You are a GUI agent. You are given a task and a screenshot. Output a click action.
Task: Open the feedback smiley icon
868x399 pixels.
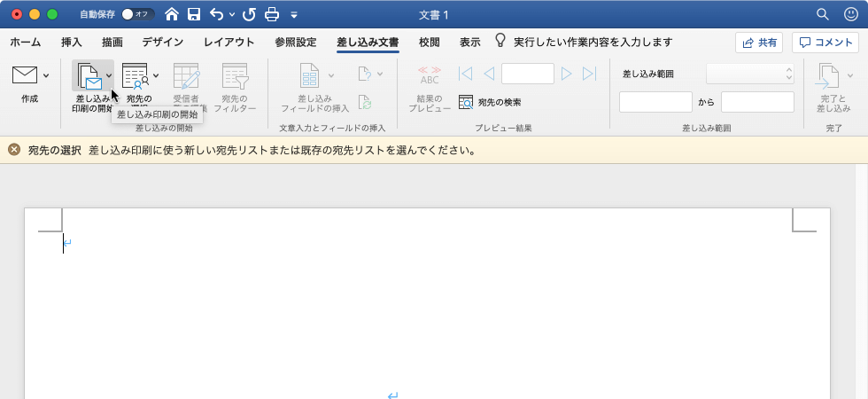(851, 14)
